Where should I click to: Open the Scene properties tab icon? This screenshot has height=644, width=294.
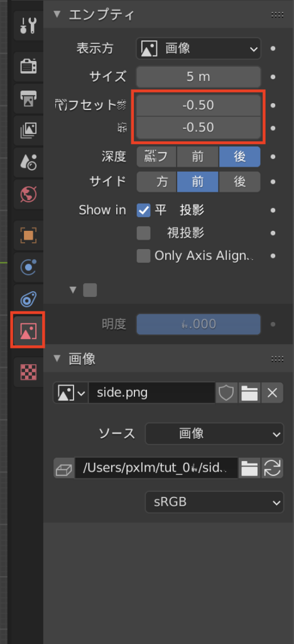pyautogui.click(x=28, y=162)
